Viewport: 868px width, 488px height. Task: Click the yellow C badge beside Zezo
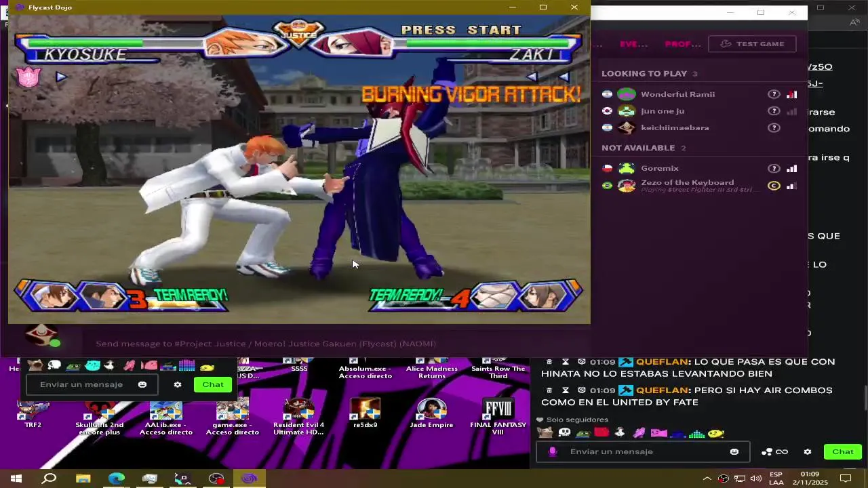774,186
